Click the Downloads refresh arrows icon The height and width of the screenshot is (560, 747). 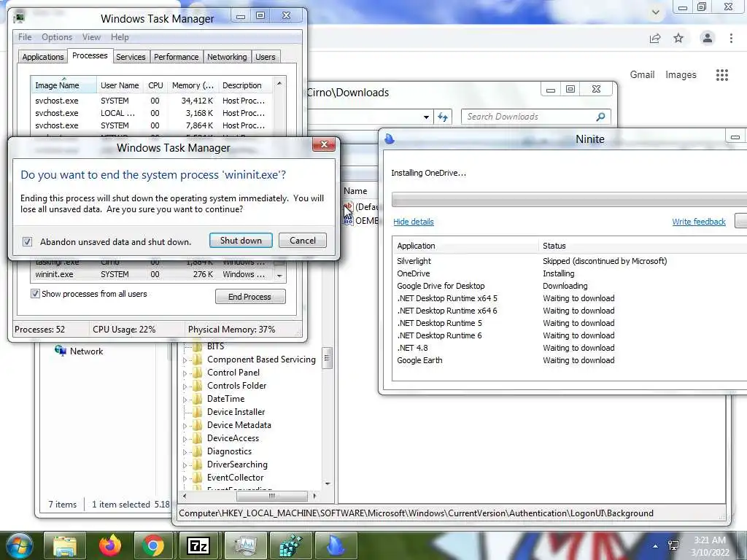pos(443,117)
